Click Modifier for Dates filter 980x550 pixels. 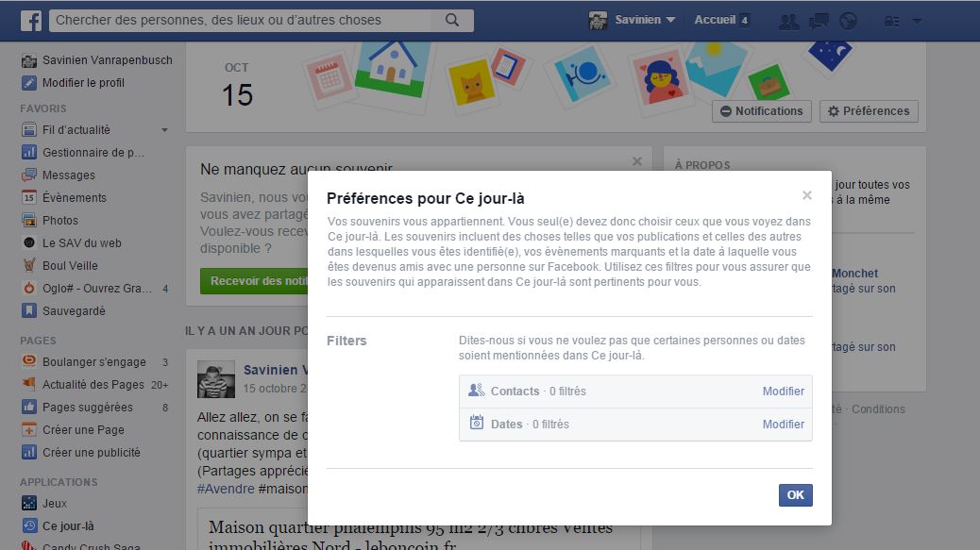[783, 424]
